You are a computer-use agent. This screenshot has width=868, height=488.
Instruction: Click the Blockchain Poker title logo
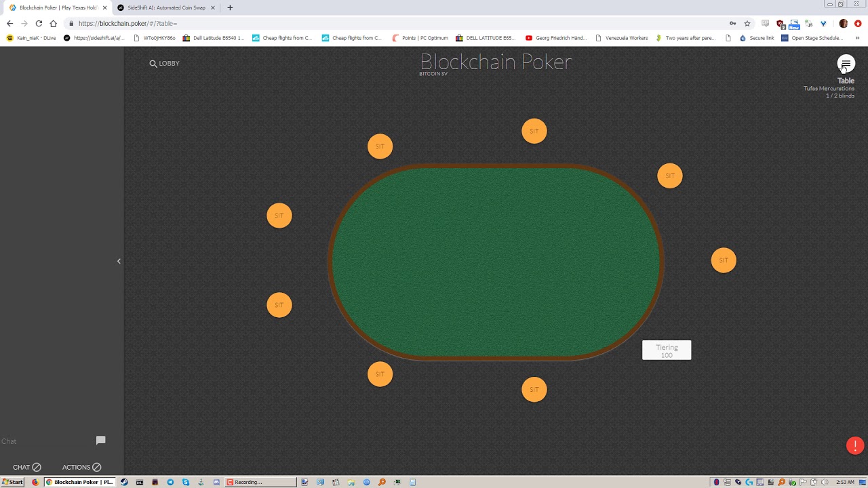(x=496, y=62)
